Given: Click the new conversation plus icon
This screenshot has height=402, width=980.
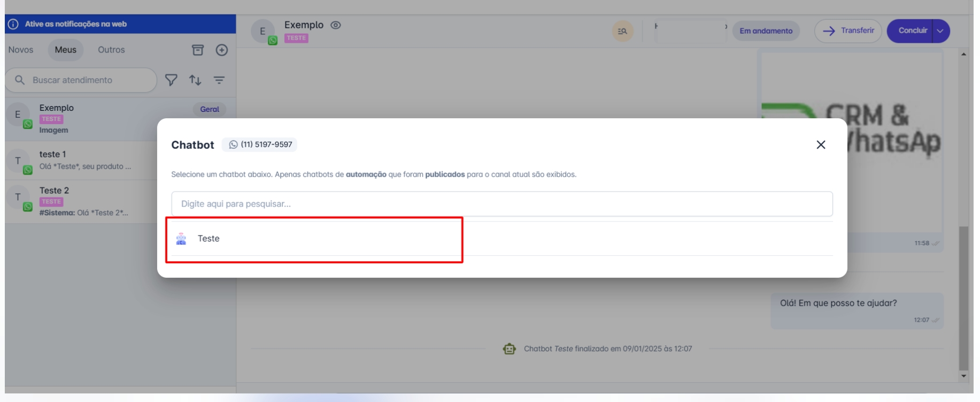Looking at the screenshot, I should pos(221,50).
